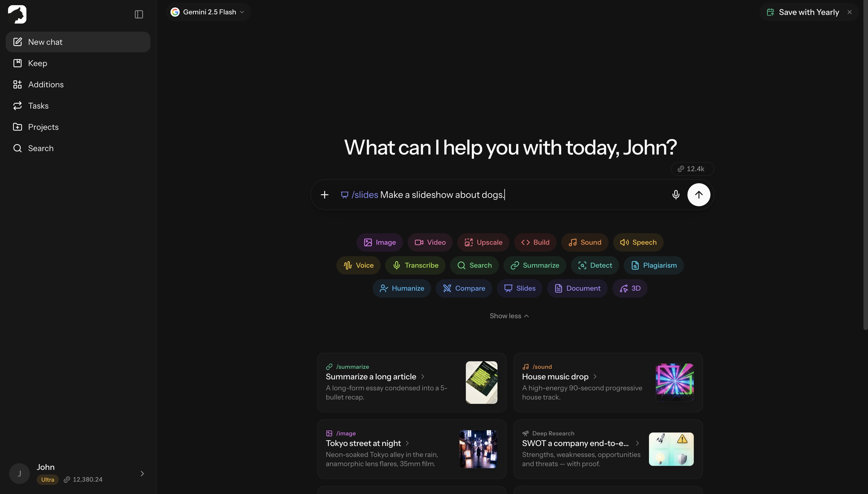Pick the Plagiarism checker chip
The height and width of the screenshot is (494, 868).
[x=653, y=265]
